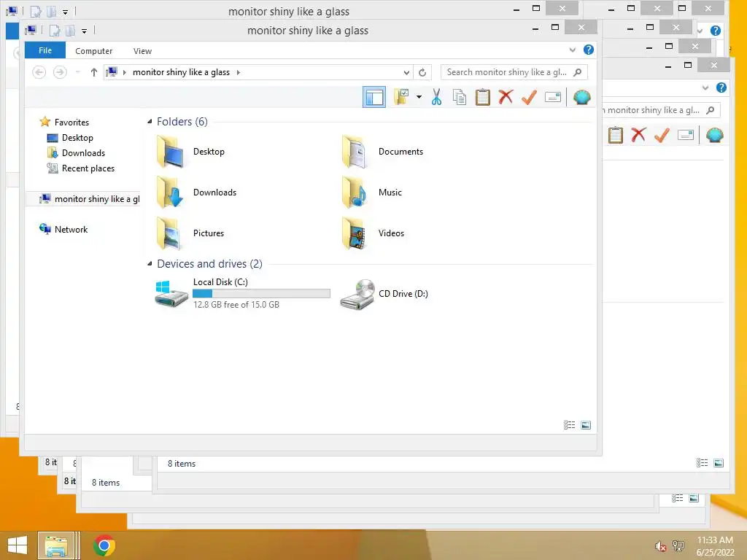Click the Copy icon in front window
747x560 pixels.
coord(460,97)
